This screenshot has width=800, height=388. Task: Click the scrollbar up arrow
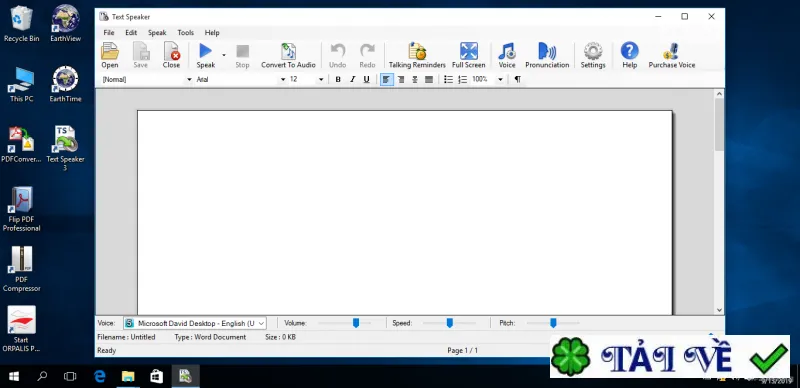[x=719, y=94]
